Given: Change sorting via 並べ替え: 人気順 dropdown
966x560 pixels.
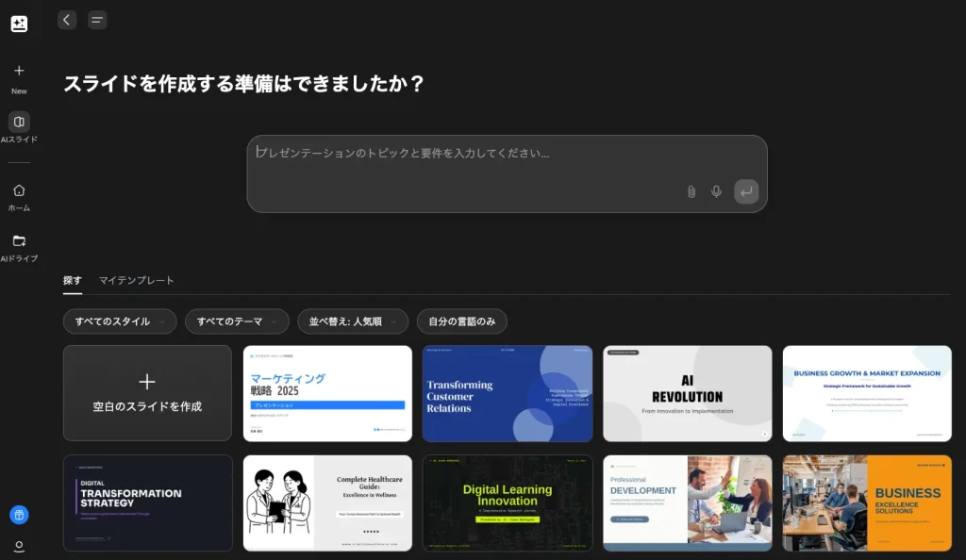Looking at the screenshot, I should (x=352, y=321).
